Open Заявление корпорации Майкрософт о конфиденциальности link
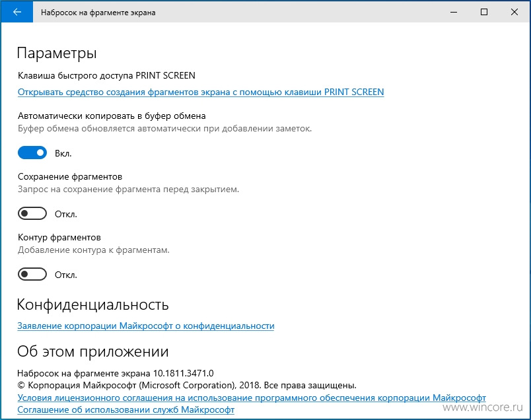This screenshot has width=531, height=420. coord(145,326)
